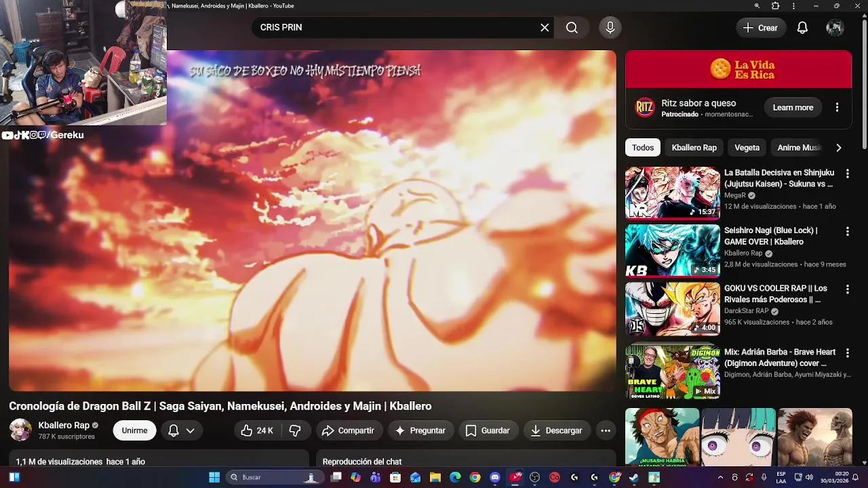Viewport: 868px width, 488px height.
Task: Open the account avatar menu
Action: click(x=835, y=28)
